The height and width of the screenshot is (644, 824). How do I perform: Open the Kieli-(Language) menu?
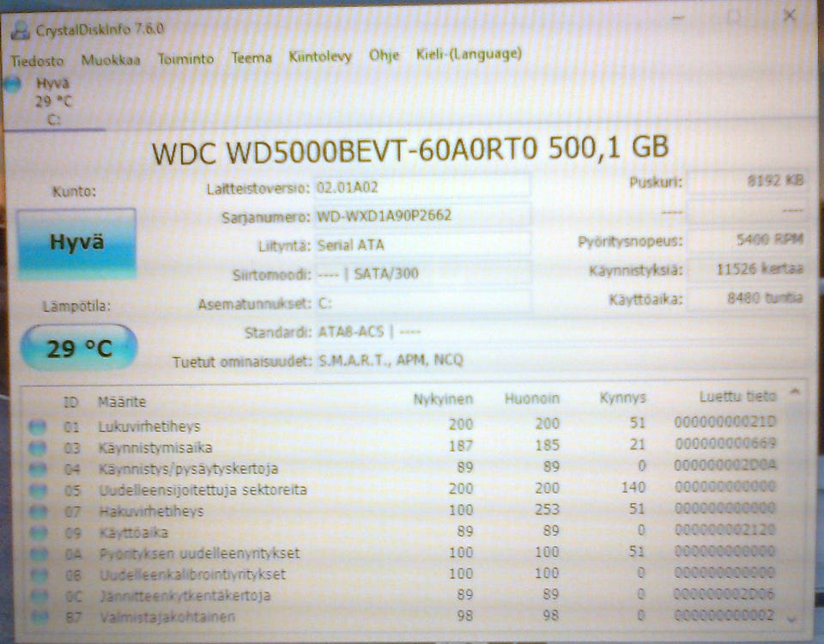coord(469,53)
